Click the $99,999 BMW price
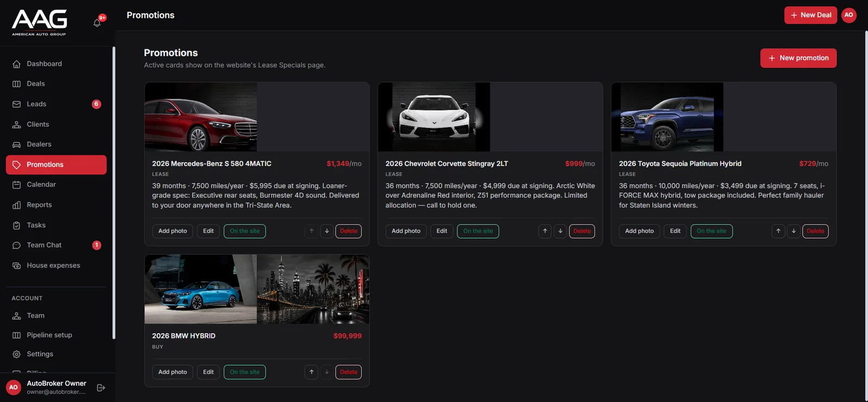 pyautogui.click(x=348, y=336)
